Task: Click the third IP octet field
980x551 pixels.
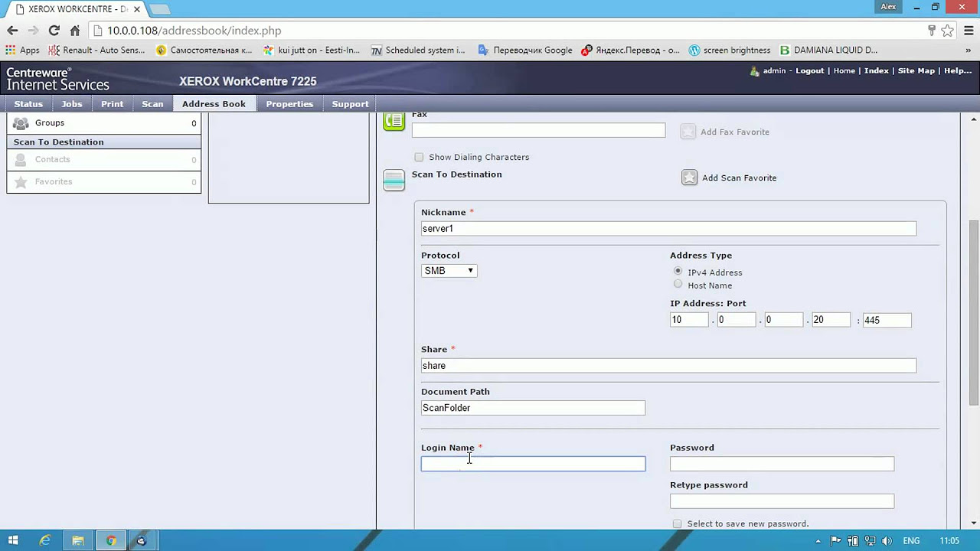Action: click(784, 320)
